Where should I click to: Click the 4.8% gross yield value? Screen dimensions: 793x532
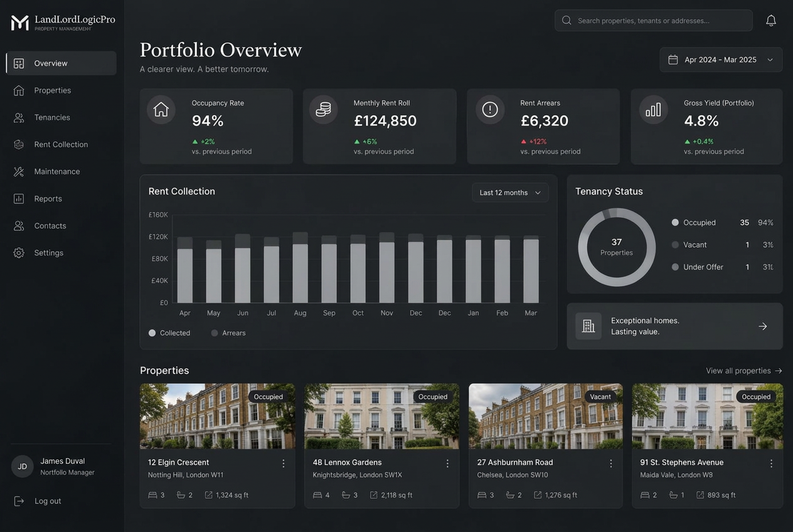[701, 120]
